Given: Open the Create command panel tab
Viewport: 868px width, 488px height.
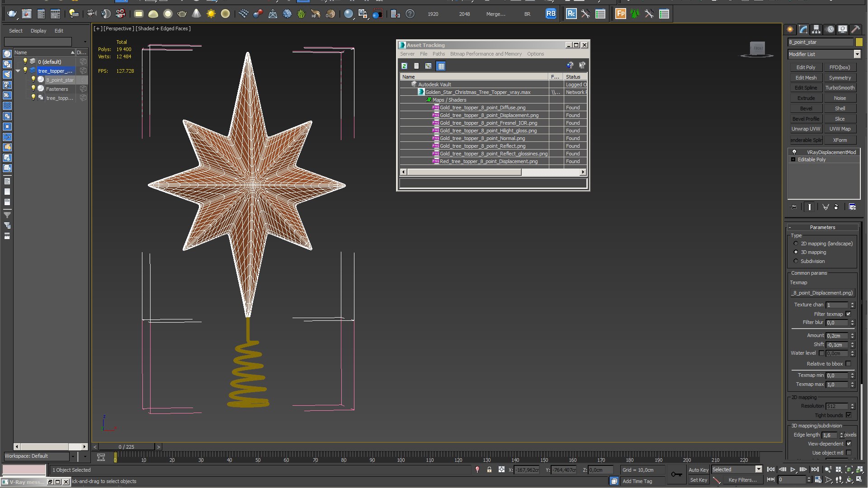Looking at the screenshot, I should (x=790, y=29).
